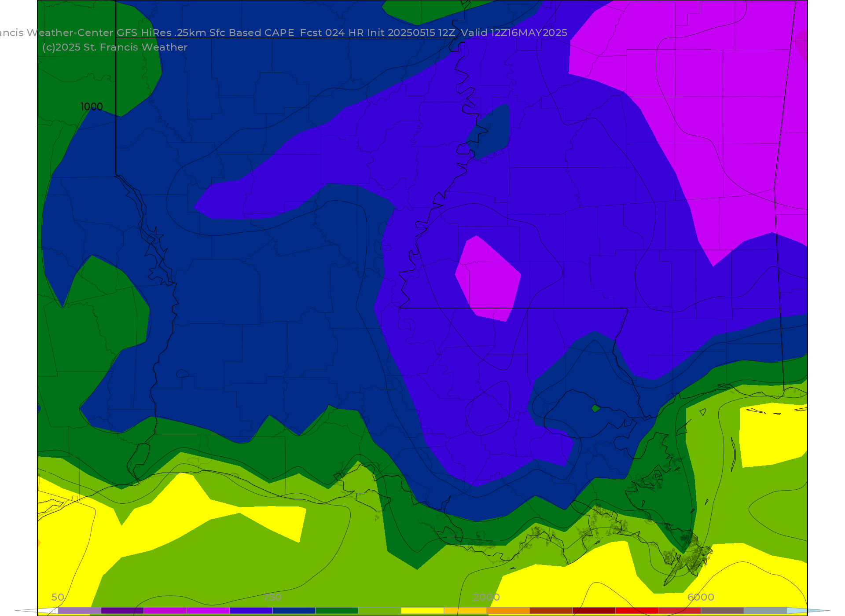845x616 pixels.
Task: Click the orange legend swatch
Action: [x=508, y=611]
